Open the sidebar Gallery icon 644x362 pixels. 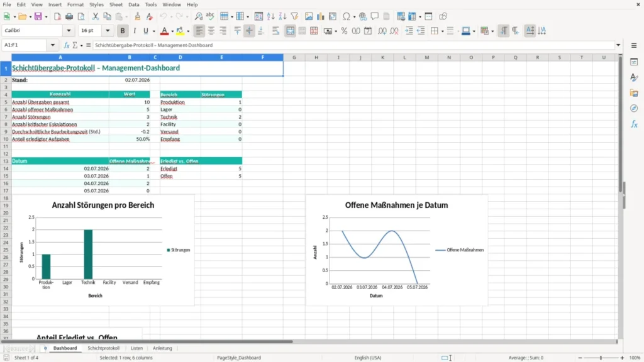click(634, 93)
